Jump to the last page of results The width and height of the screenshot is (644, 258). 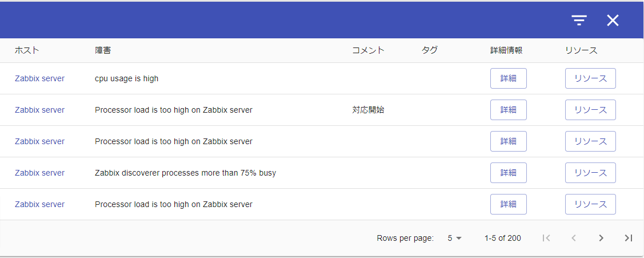click(629, 238)
